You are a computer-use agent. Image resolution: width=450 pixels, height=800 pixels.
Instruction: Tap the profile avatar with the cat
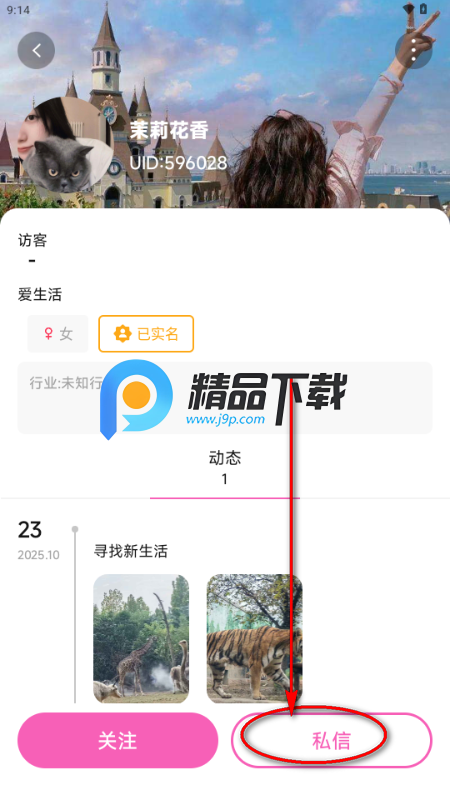tap(65, 145)
